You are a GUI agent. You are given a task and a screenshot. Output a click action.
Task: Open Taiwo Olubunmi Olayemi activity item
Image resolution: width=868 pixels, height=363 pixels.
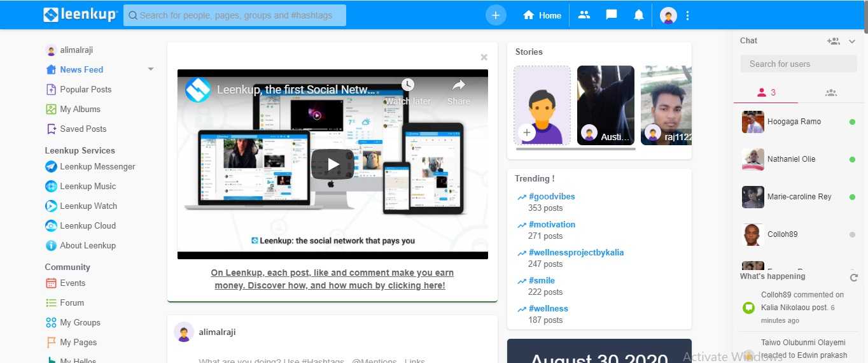point(799,349)
